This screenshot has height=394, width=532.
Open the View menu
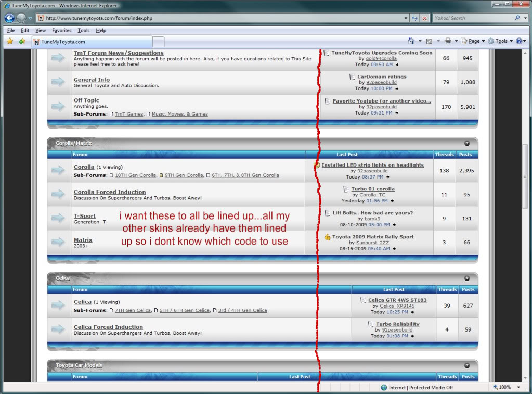[41, 30]
